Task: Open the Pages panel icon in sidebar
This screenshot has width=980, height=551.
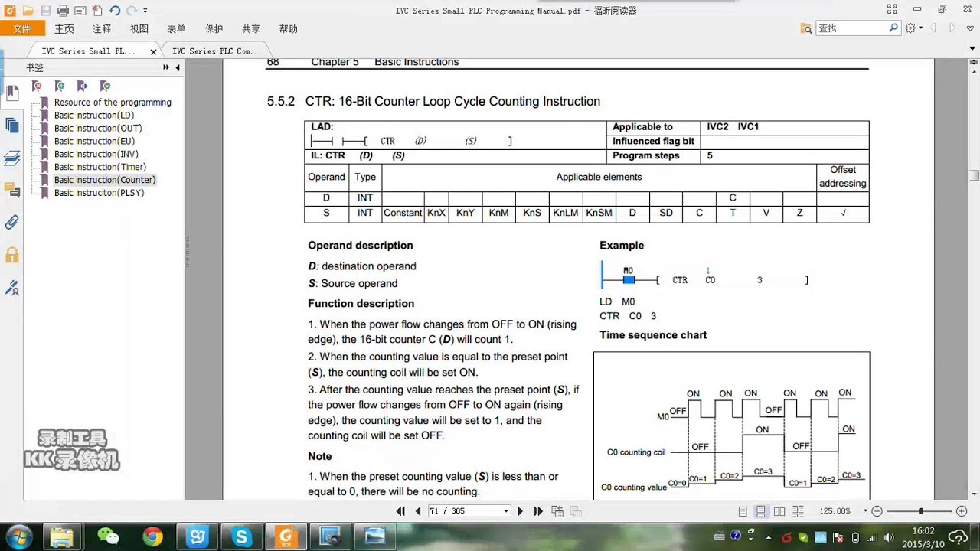Action: coord(11,125)
